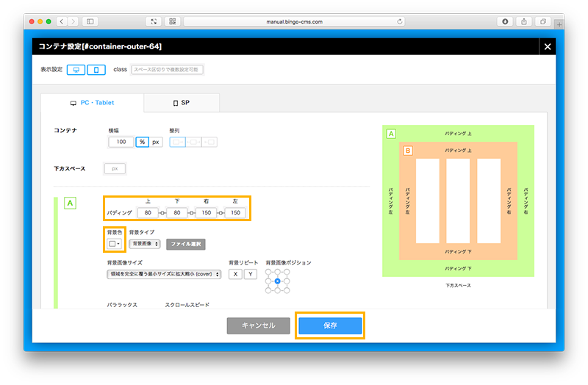Image resolution: width=588 pixels, height=385 pixels.
Task: Enable desktop display in 表示設定
Action: (x=76, y=70)
